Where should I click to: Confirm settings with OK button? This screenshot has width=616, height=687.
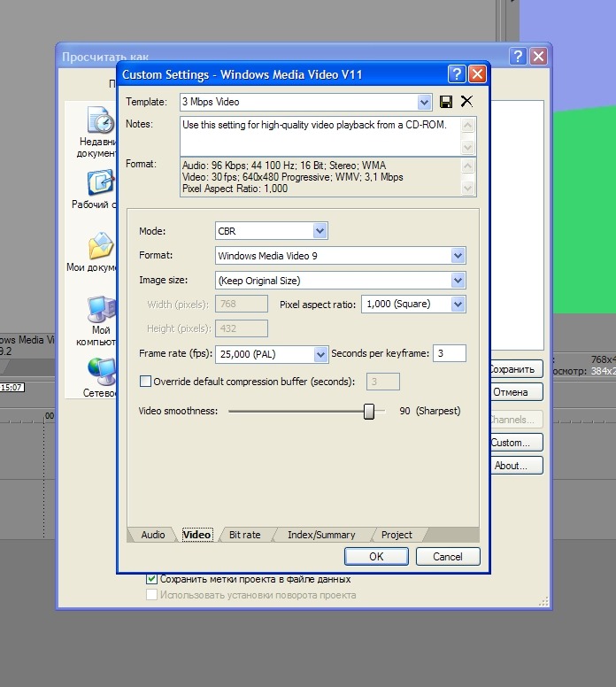click(376, 557)
